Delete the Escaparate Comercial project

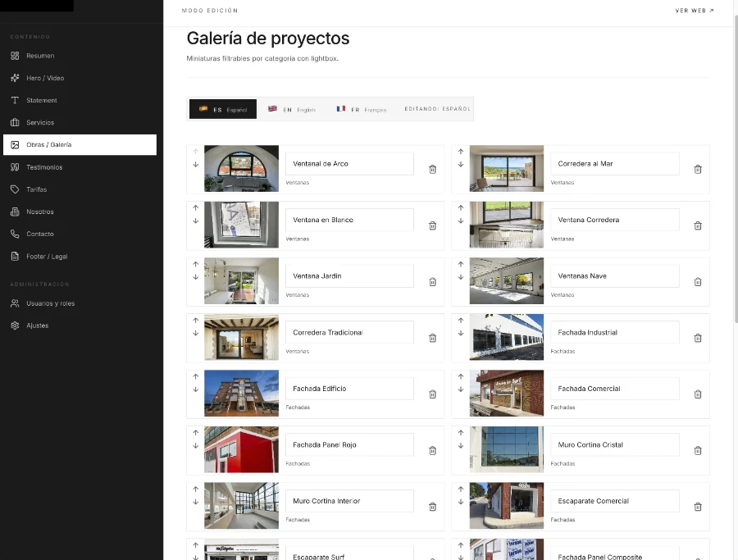[698, 507]
